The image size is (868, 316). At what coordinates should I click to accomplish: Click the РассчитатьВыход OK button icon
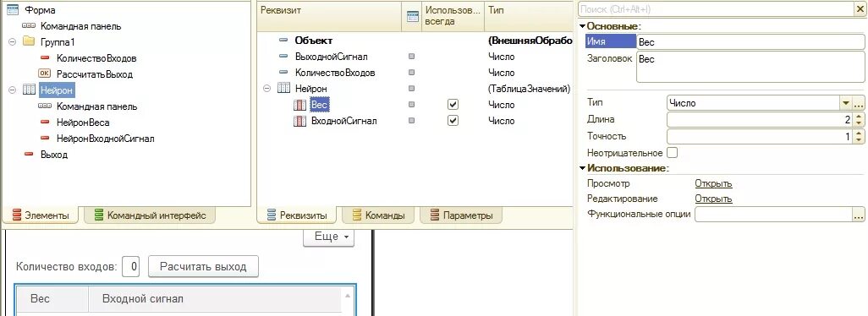45,74
